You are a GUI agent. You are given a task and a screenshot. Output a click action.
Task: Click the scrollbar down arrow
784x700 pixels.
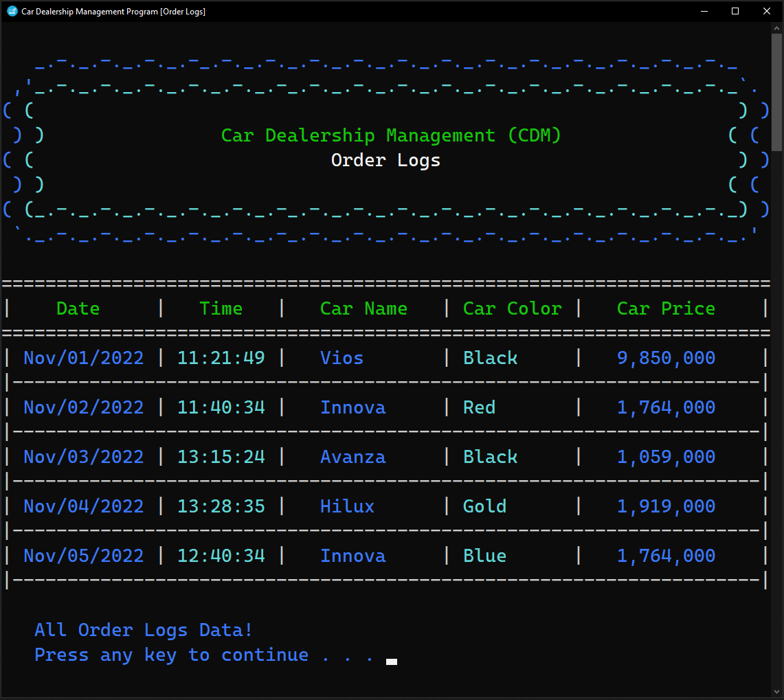pyautogui.click(x=776, y=692)
